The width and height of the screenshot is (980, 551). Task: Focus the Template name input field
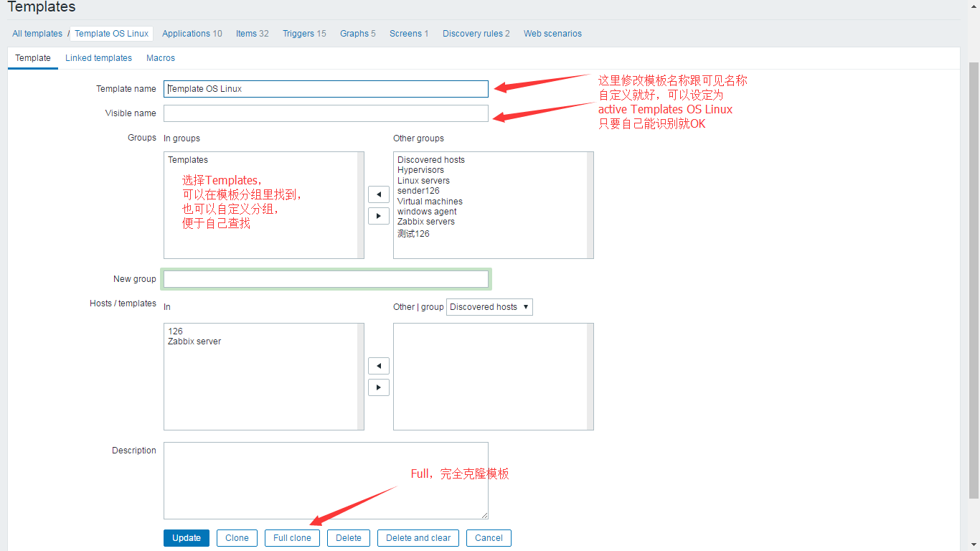326,89
